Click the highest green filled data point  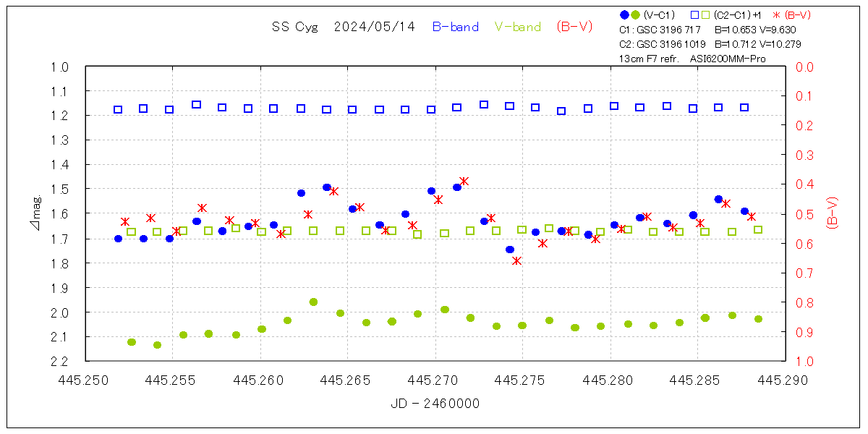[313, 302]
